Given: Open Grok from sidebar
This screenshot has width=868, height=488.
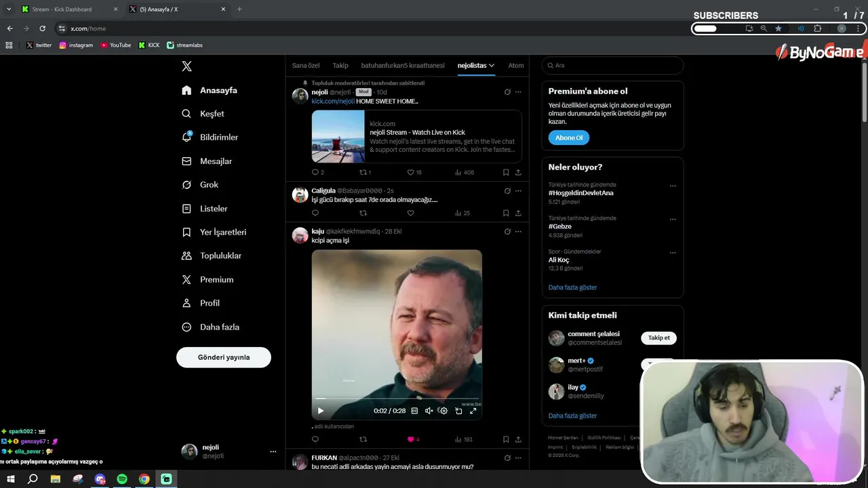Looking at the screenshot, I should tap(200, 184).
